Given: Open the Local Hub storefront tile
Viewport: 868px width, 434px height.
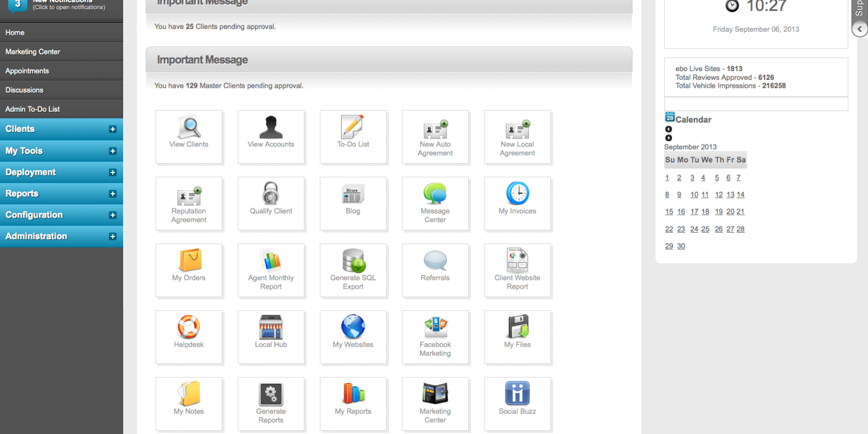Looking at the screenshot, I should coord(271,337).
